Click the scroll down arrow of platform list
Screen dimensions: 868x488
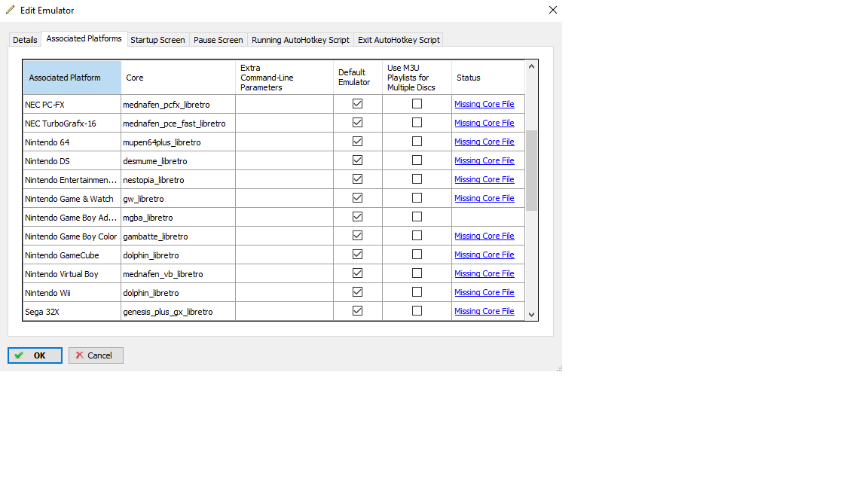[531, 314]
